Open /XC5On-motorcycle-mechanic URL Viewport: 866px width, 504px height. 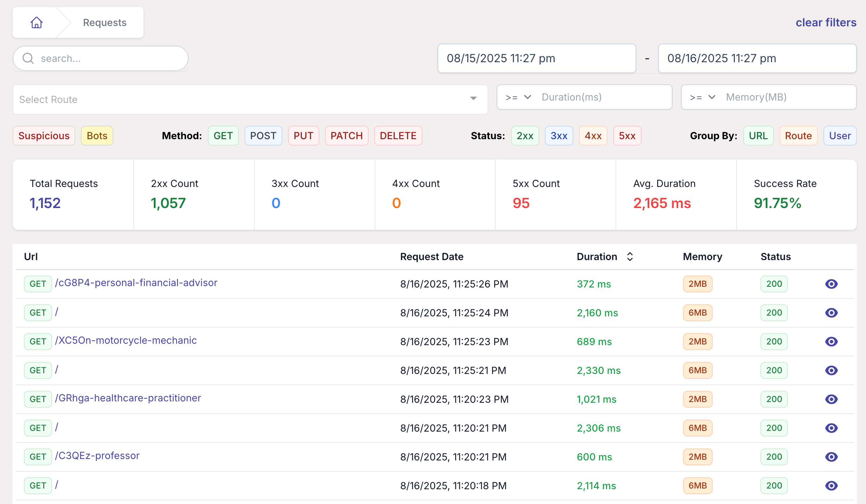(126, 340)
